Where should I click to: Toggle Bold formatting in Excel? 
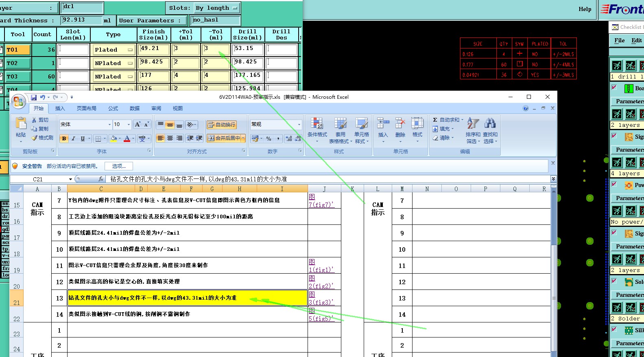point(64,139)
